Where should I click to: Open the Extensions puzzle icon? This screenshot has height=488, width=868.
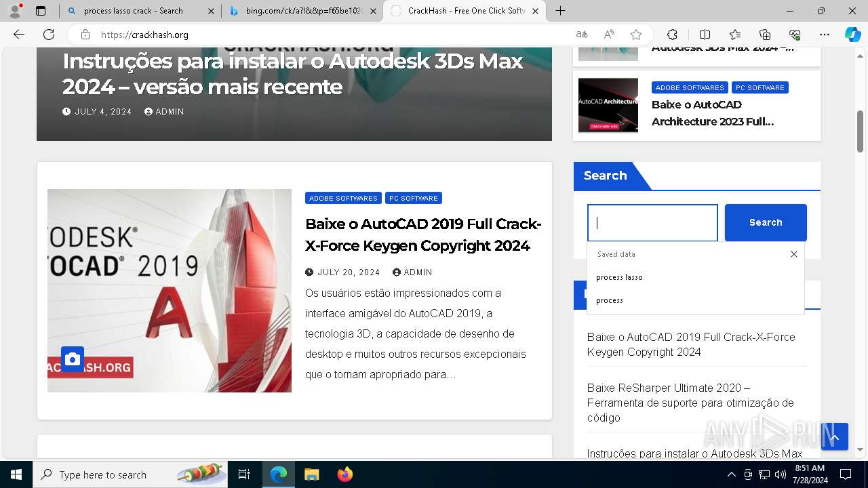pos(672,35)
